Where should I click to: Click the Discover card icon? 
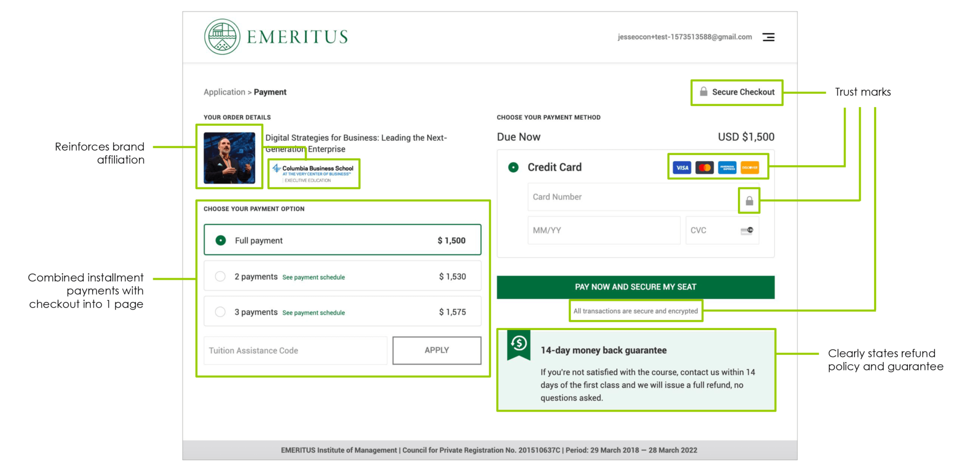click(x=749, y=167)
